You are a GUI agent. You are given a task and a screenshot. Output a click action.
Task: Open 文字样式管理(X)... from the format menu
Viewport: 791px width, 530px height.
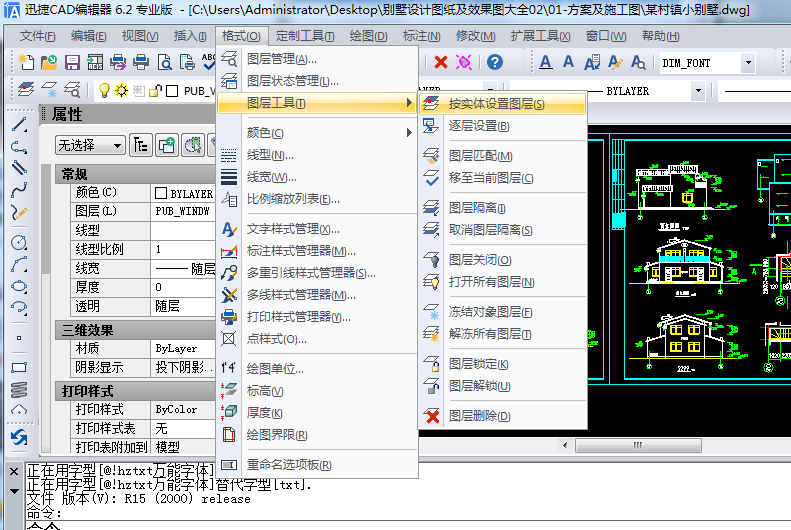[317, 229]
